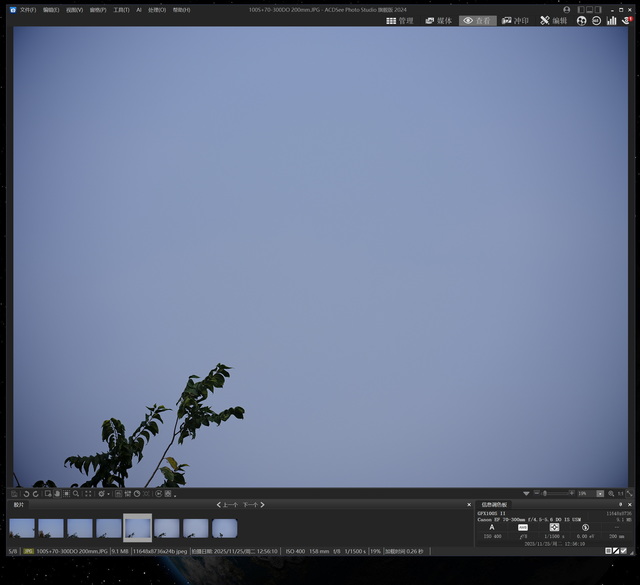Open the 工具 (Tools) menu
Image resolution: width=640 pixels, height=585 pixels.
coord(121,9)
